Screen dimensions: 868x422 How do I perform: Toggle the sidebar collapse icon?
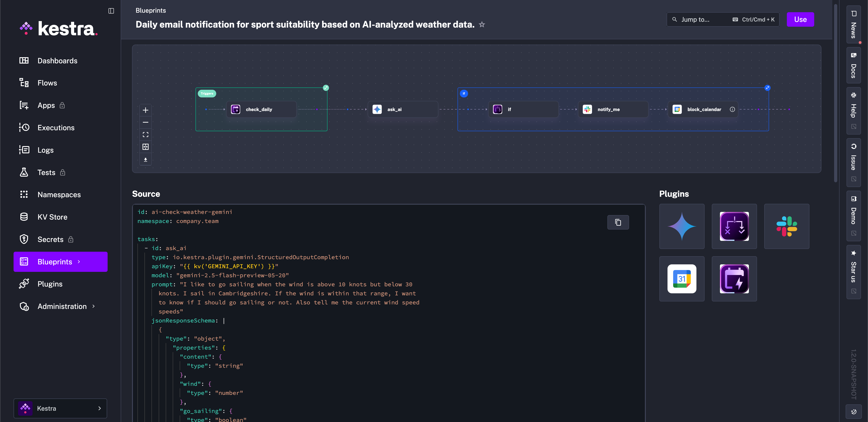coord(111,11)
